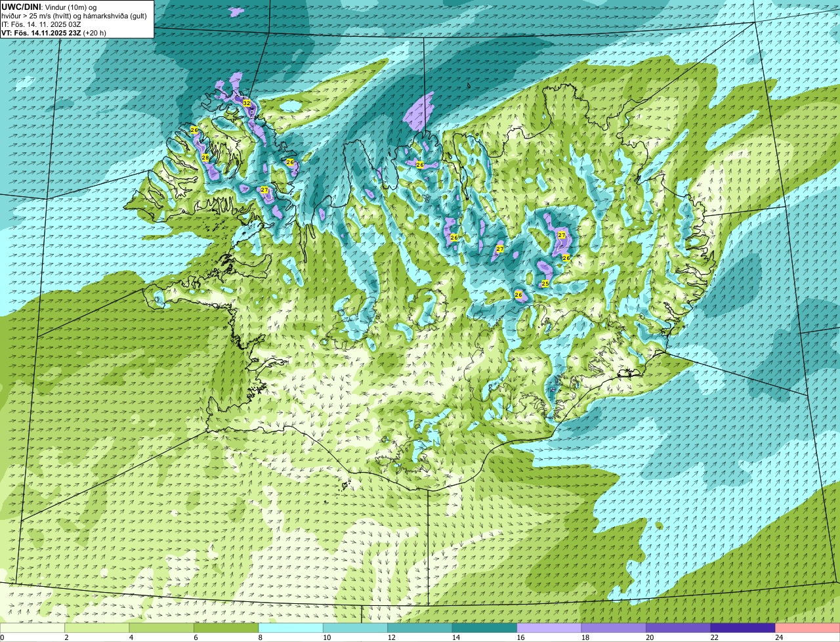
Task: Select the pink above-24 m/s scale swatch
Action: click(x=808, y=628)
